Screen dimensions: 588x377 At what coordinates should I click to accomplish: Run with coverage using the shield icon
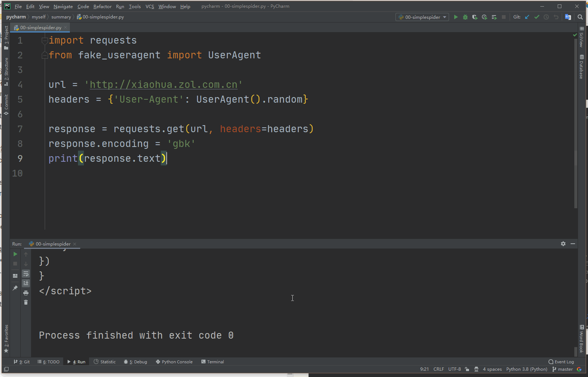[475, 17]
